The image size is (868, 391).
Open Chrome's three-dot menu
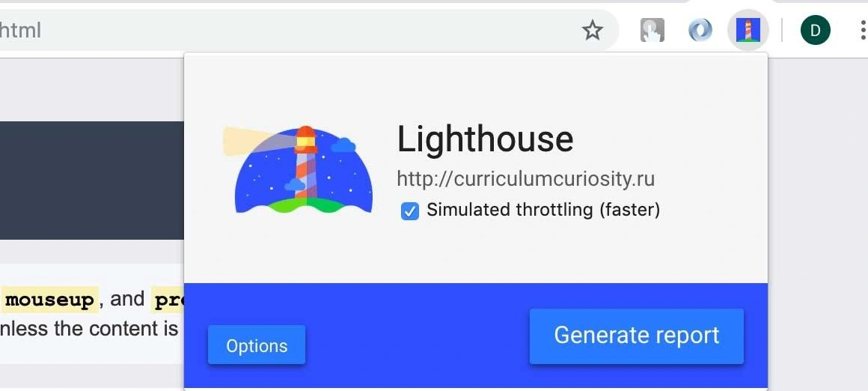click(x=863, y=31)
